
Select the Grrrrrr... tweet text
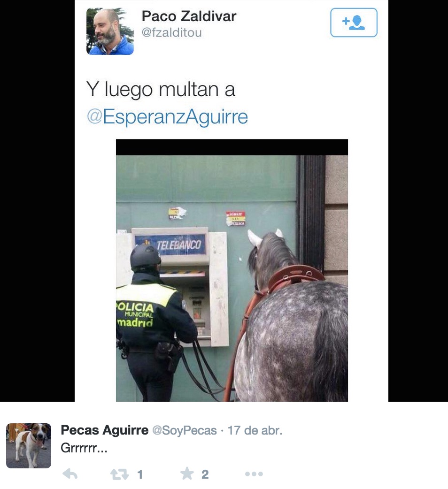(84, 448)
